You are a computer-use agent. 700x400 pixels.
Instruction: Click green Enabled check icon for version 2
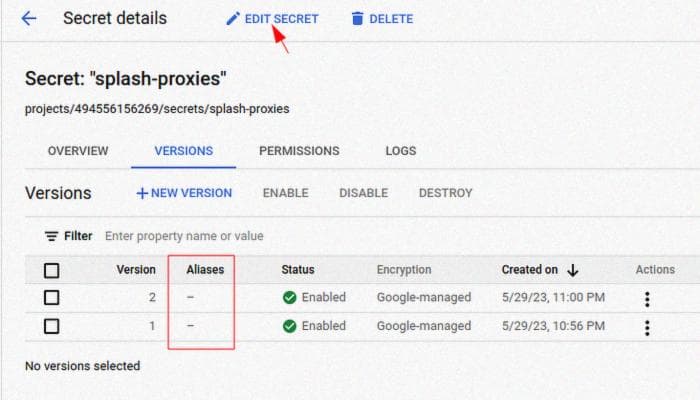click(x=290, y=297)
